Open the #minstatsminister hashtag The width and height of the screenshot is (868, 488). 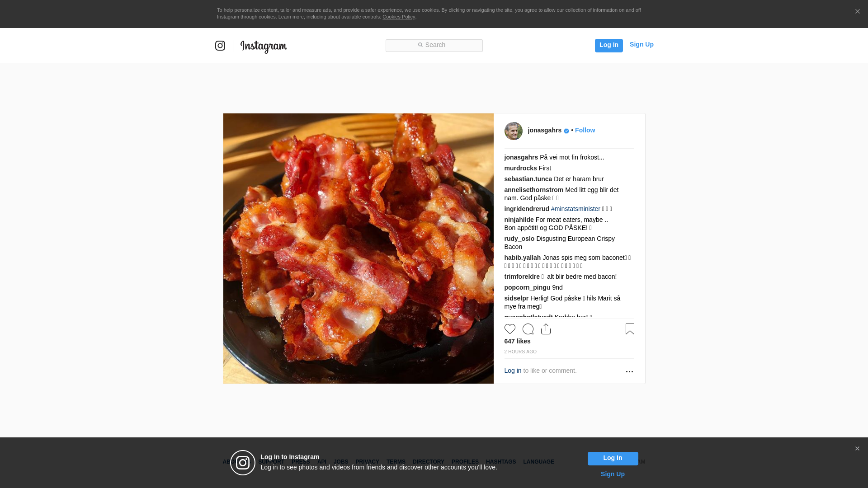576,209
